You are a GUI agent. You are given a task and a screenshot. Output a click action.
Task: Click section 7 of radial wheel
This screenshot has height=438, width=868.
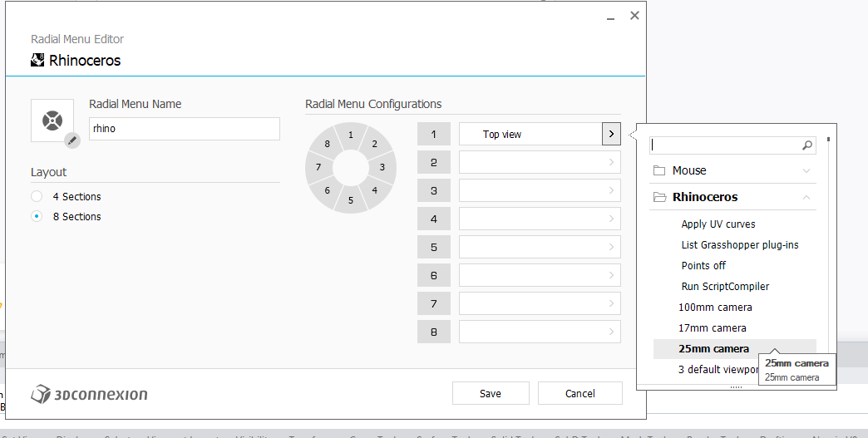[318, 167]
